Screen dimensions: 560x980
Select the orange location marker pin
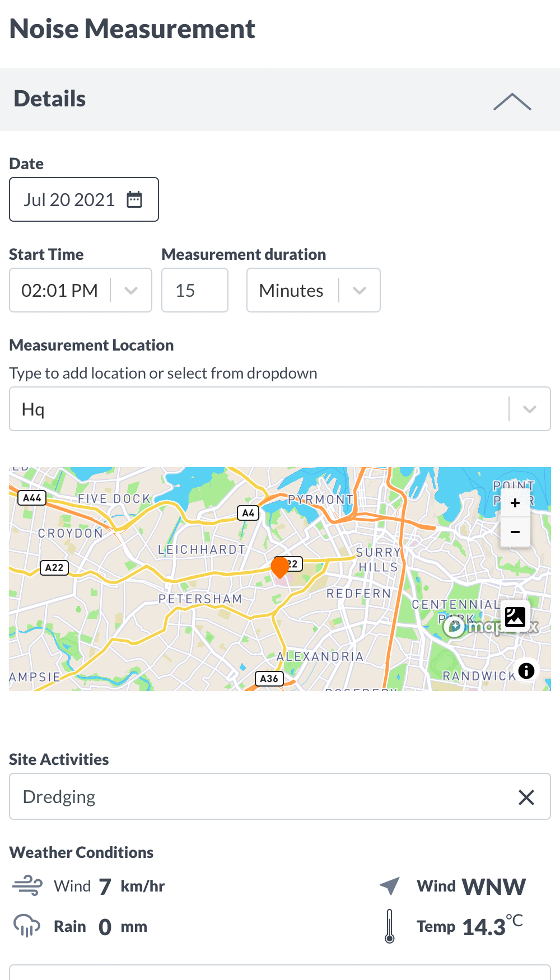point(279,567)
